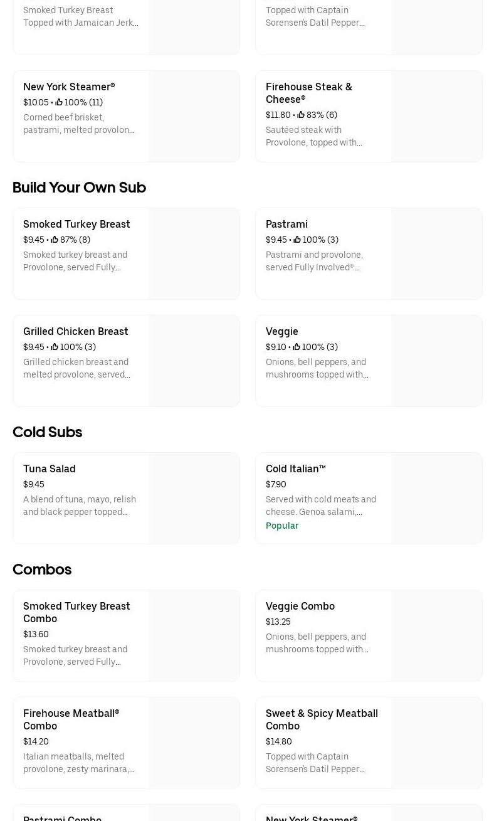Click the Combos section heading
Image resolution: width=504 pixels, height=821 pixels.
(x=42, y=569)
